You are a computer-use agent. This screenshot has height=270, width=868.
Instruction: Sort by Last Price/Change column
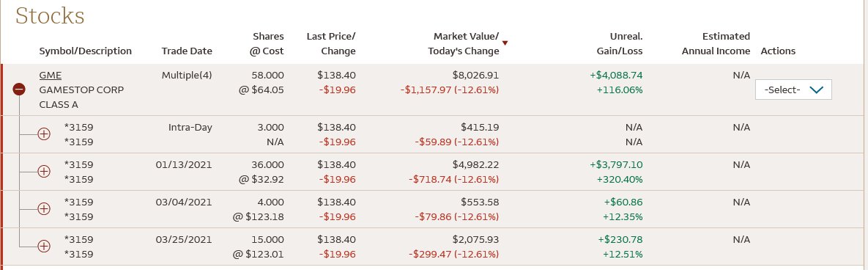point(331,44)
